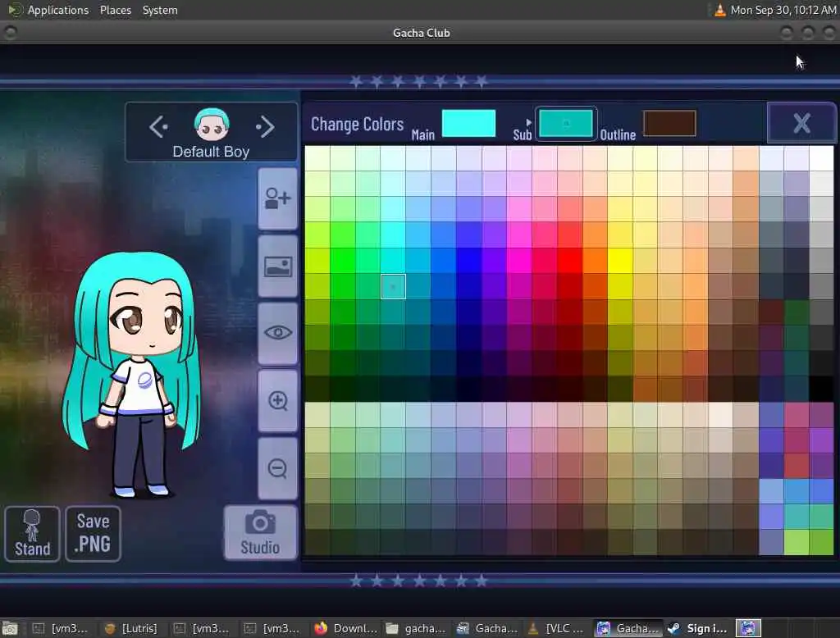Toggle the eye visibility button

coord(277,333)
